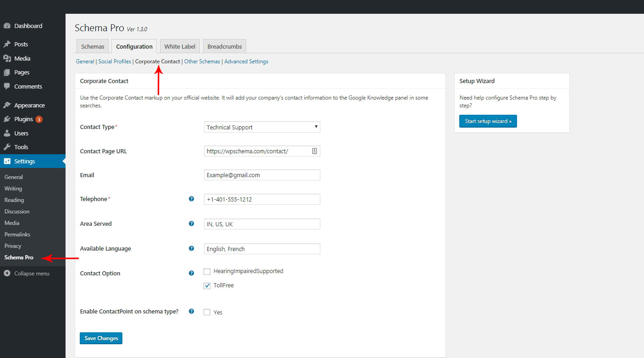Viewport: 644px width, 358px height.
Task: Click into the Email input field
Action: click(x=262, y=175)
